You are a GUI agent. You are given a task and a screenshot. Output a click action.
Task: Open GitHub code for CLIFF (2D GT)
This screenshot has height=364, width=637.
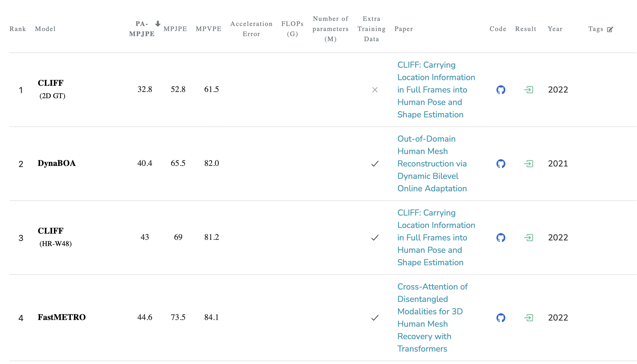click(501, 90)
